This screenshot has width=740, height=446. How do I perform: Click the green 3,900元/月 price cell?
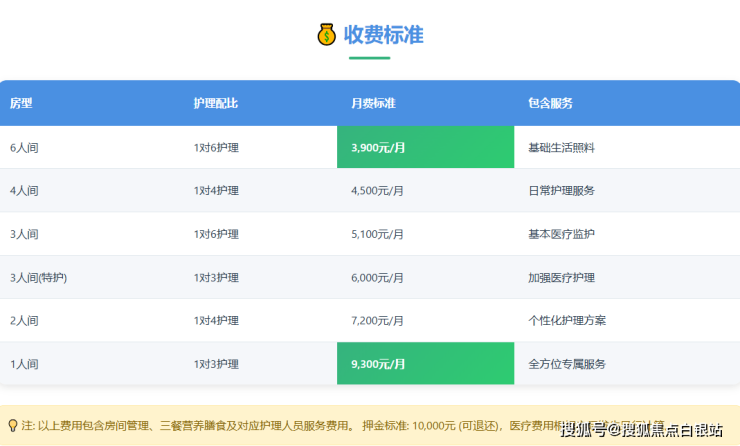425,147
